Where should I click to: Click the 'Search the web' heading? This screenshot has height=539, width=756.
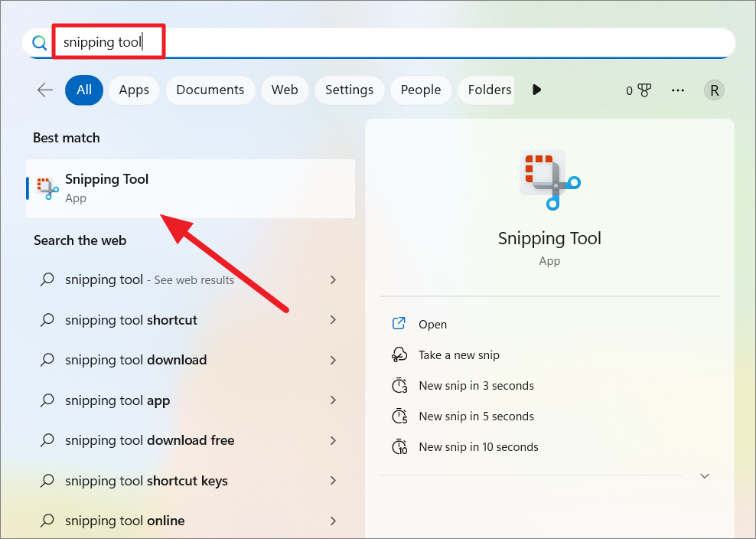[80, 240]
